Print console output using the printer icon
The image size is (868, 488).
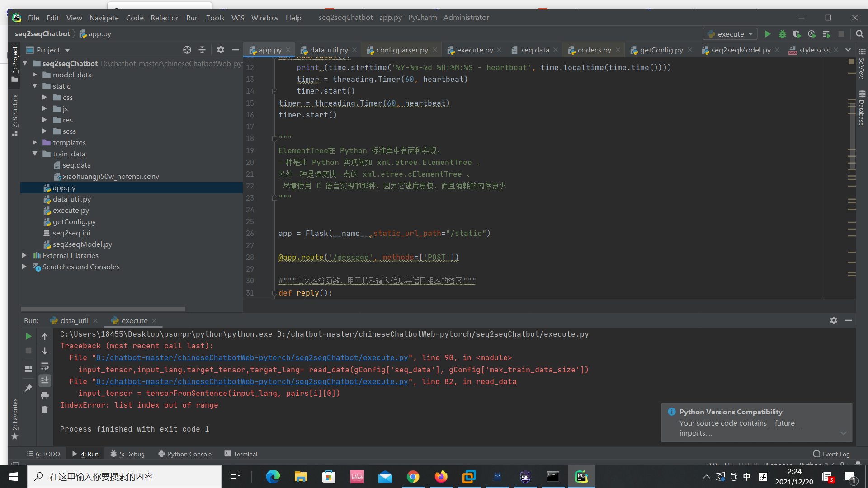pos(45,395)
